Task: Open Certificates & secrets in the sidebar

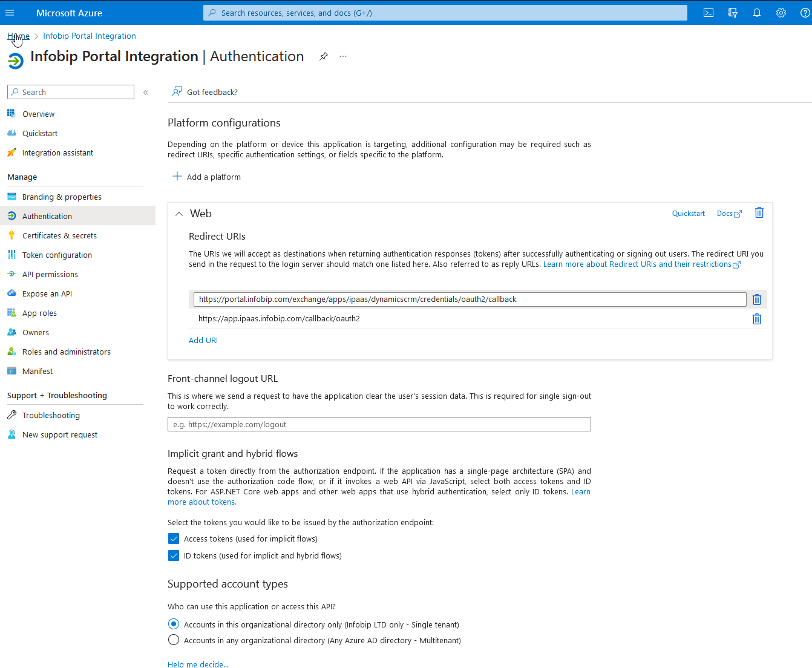Action: click(x=59, y=236)
